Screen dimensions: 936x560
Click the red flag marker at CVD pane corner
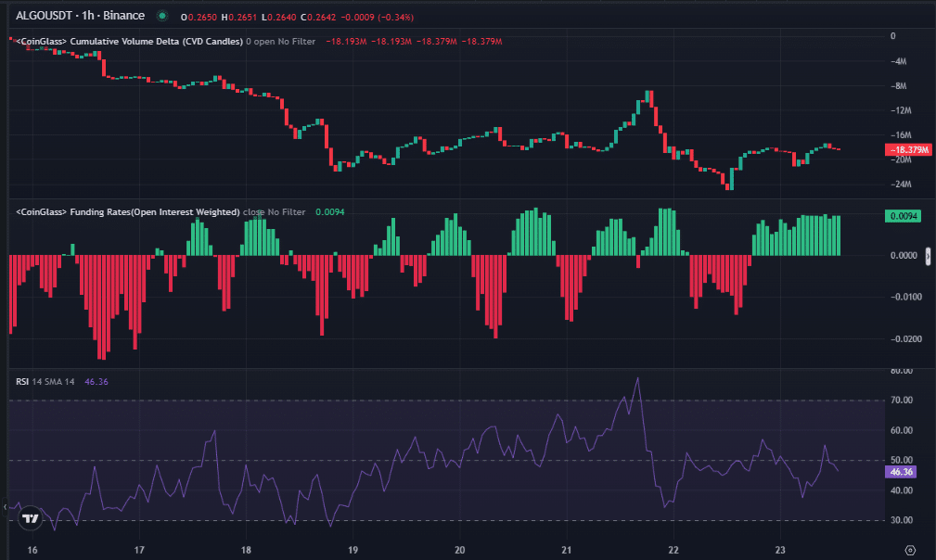click(x=10, y=40)
